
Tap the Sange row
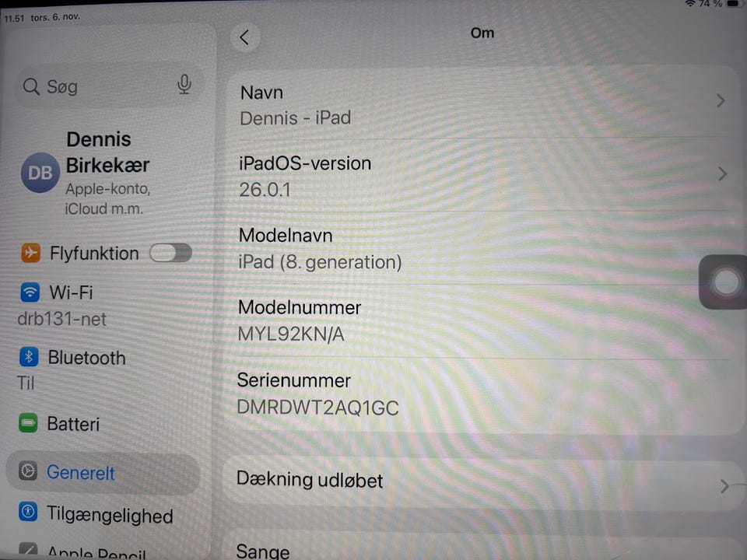(x=483, y=547)
